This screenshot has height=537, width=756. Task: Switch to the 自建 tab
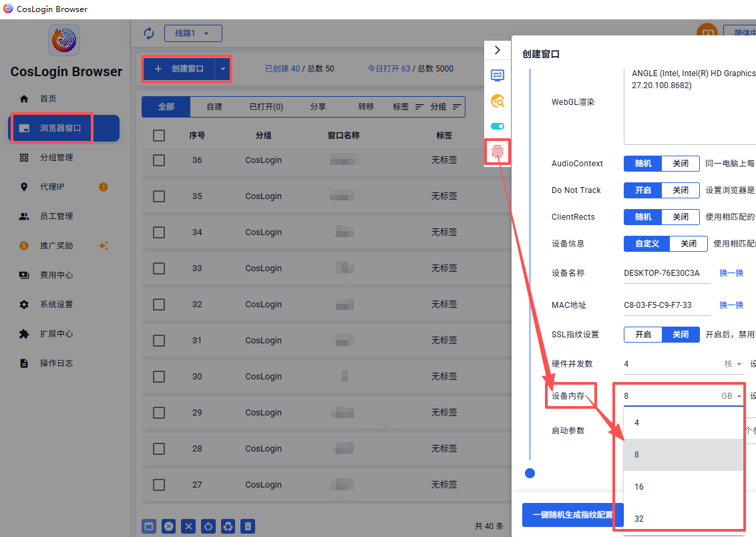pyautogui.click(x=214, y=107)
